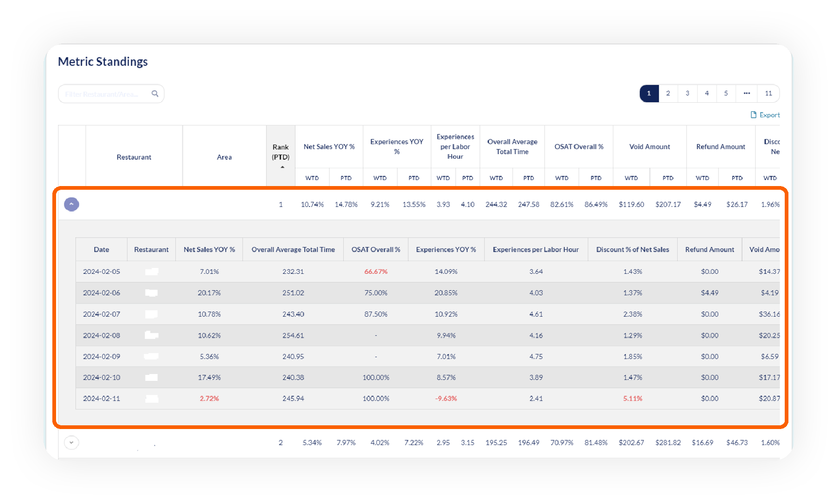The height and width of the screenshot is (504, 838).
Task: Click the Export link
Action: [x=769, y=115]
